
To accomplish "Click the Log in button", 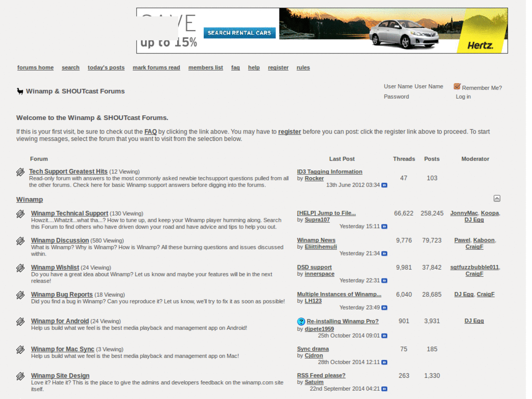I will (x=463, y=97).
